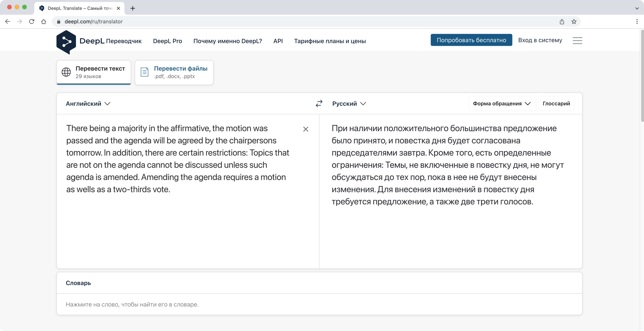The width and height of the screenshot is (644, 331).
Task: Open Chrome three-dot menu
Action: [x=637, y=21]
